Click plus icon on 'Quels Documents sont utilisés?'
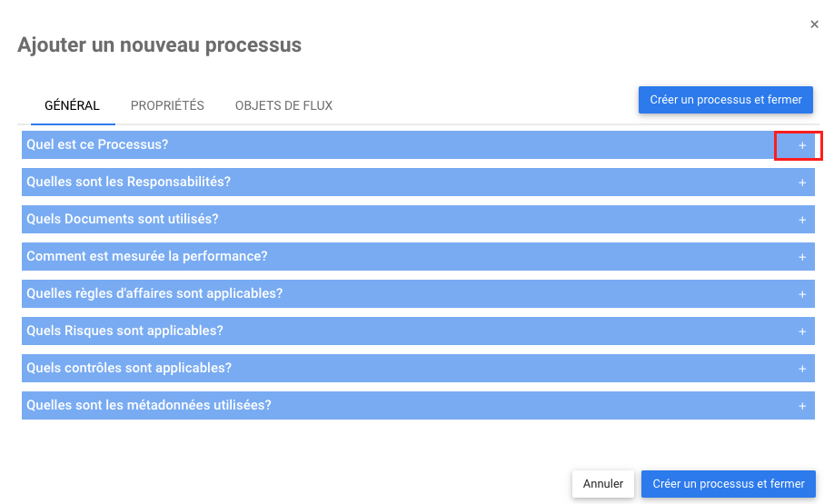 coord(802,220)
